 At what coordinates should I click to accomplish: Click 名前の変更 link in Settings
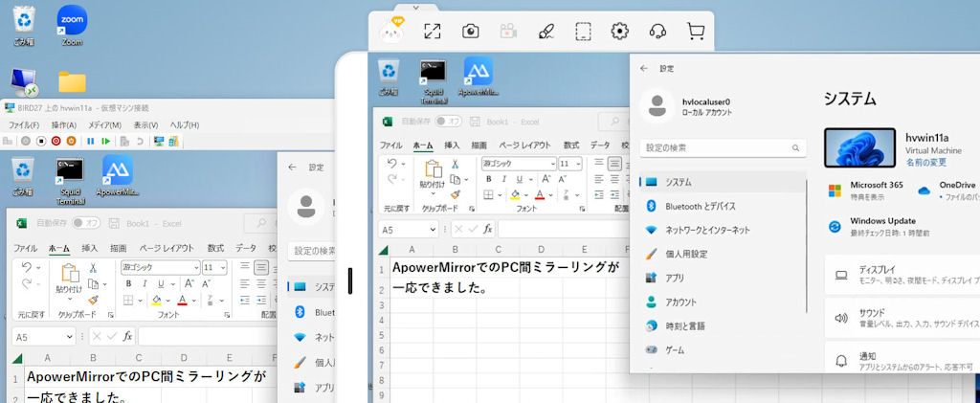click(926, 163)
